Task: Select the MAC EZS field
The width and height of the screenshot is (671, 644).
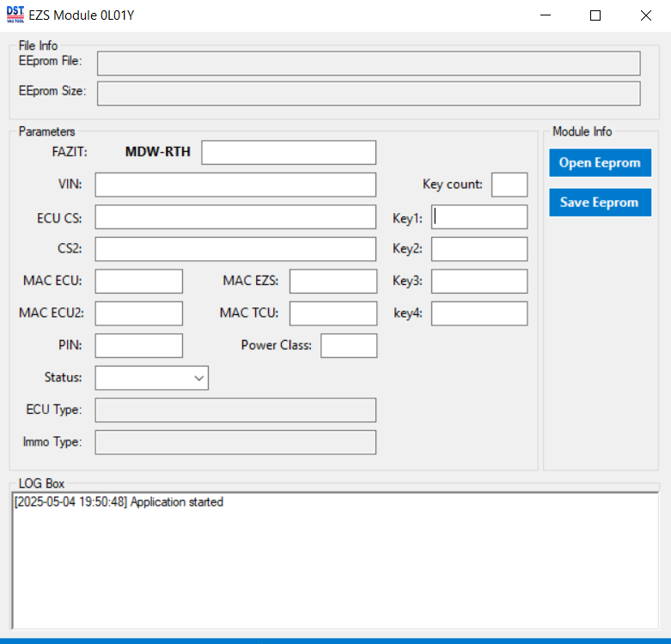Action: coord(333,281)
